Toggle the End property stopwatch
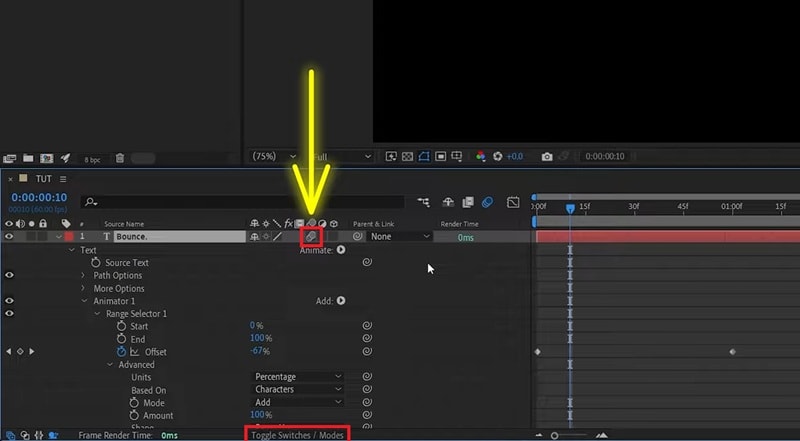Image resolution: width=800 pixels, height=441 pixels. pyautogui.click(x=121, y=339)
